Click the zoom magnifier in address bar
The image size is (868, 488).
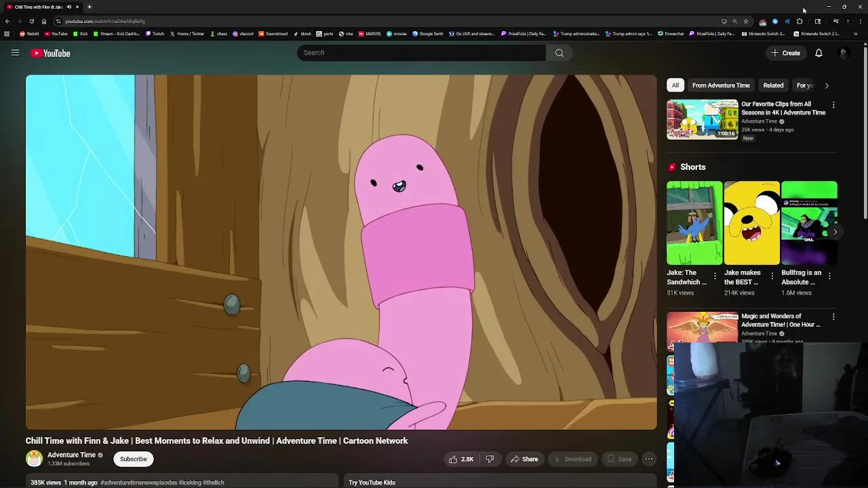tap(734, 21)
